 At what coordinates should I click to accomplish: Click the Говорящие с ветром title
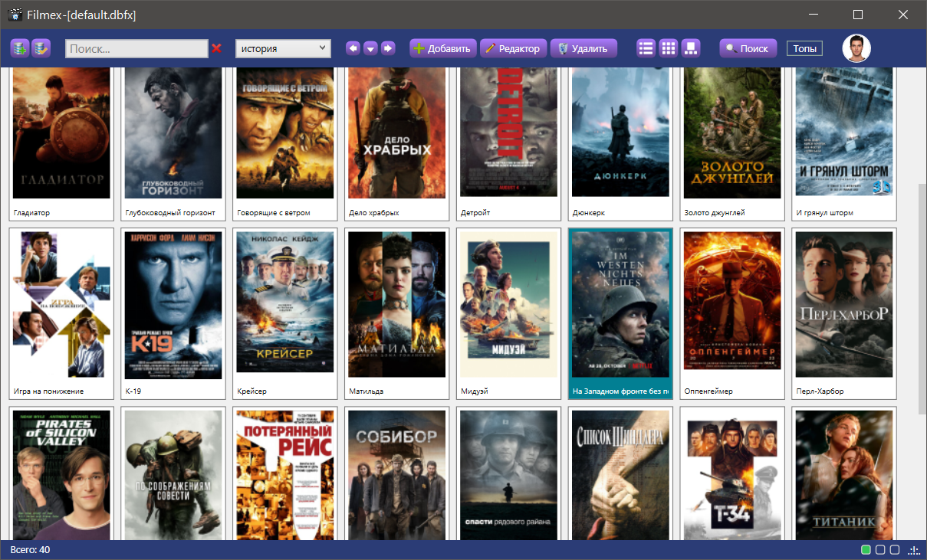click(274, 213)
